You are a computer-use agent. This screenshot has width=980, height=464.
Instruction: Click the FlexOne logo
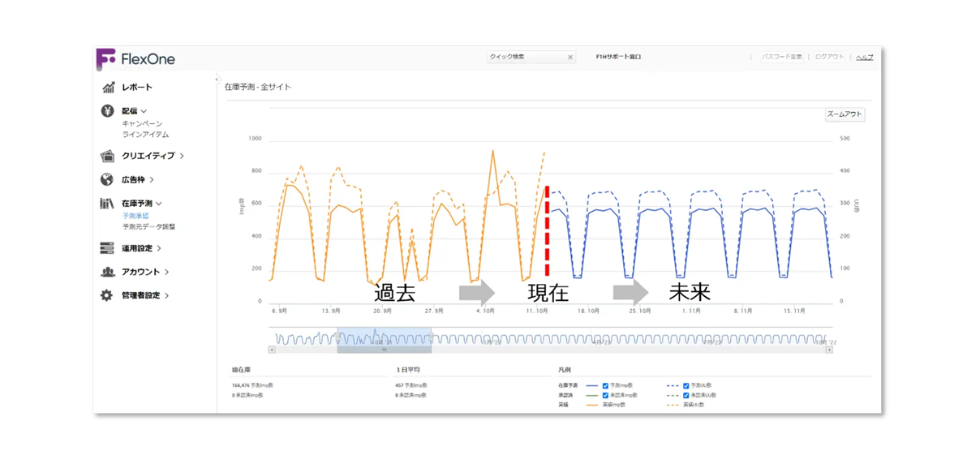pos(135,59)
